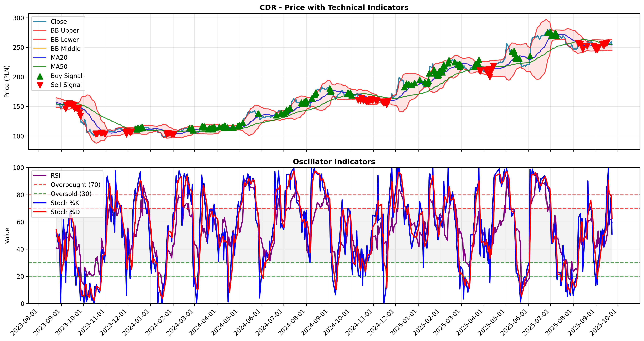Image resolution: width=644 pixels, height=341 pixels.
Task: Click the 'Buy Signal' legend label
Action: (67, 76)
